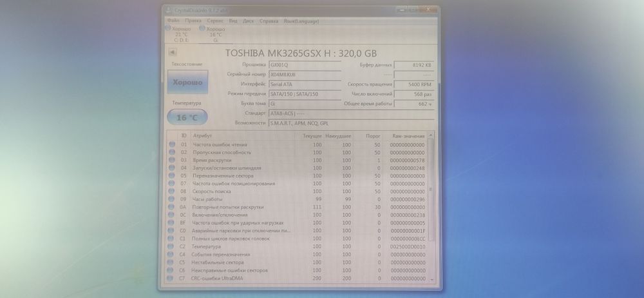Open the Вид menu
The height and width of the screenshot is (298, 644).
pyautogui.click(x=233, y=21)
